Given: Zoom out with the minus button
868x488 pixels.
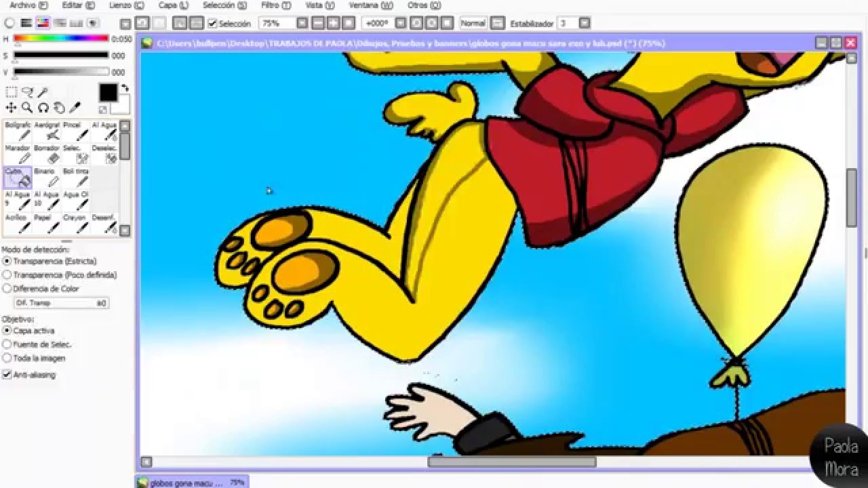Looking at the screenshot, I should click(x=317, y=23).
